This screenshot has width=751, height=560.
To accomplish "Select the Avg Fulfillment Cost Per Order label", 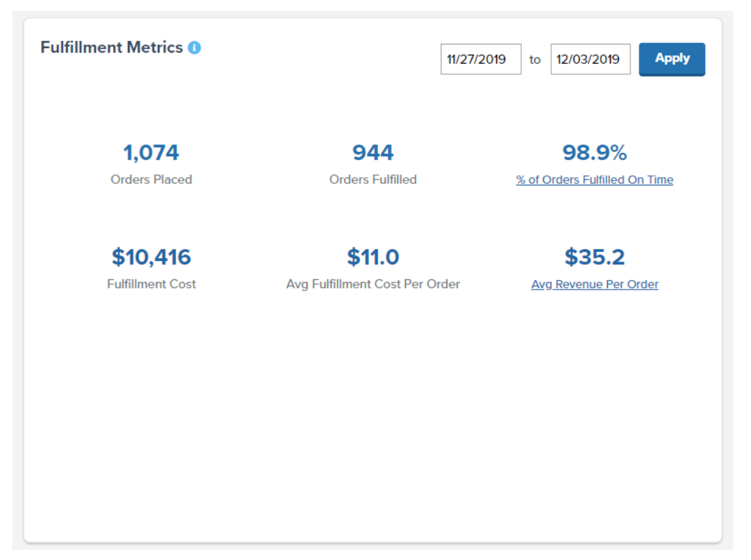I will tap(372, 284).
